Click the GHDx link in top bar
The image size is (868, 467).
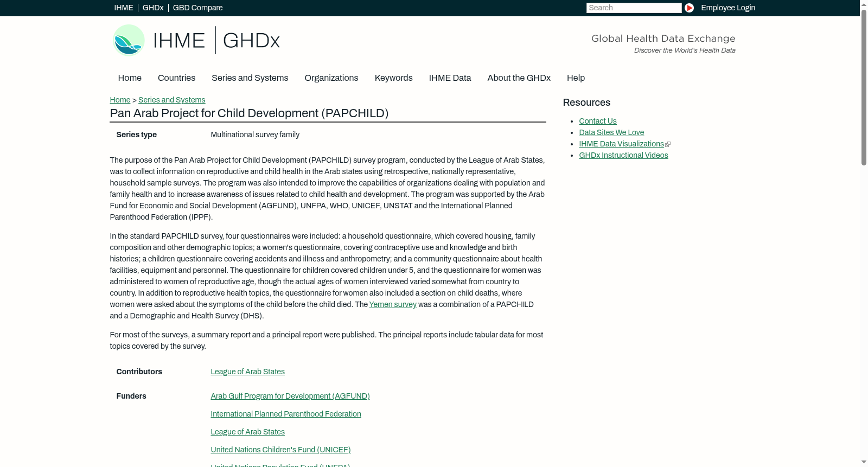[x=153, y=8]
